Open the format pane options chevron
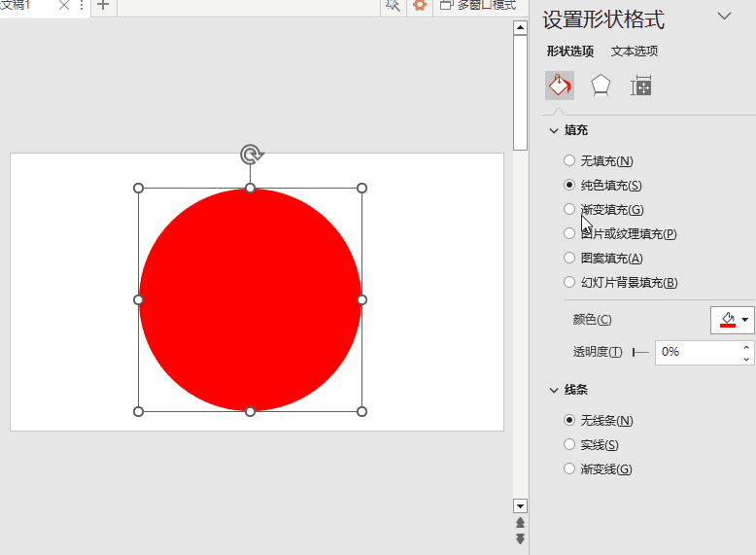This screenshot has width=756, height=555. [x=724, y=17]
